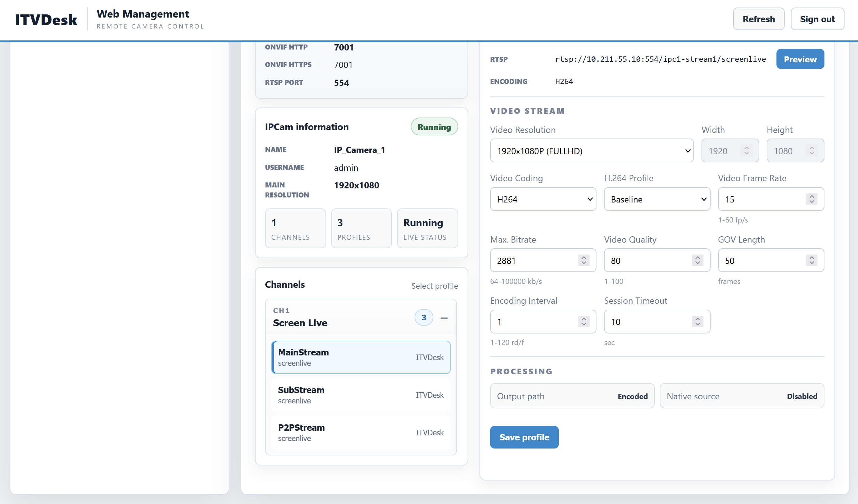Image resolution: width=858 pixels, height=504 pixels.
Task: Click the Encoding Interval field
Action: coord(543,322)
